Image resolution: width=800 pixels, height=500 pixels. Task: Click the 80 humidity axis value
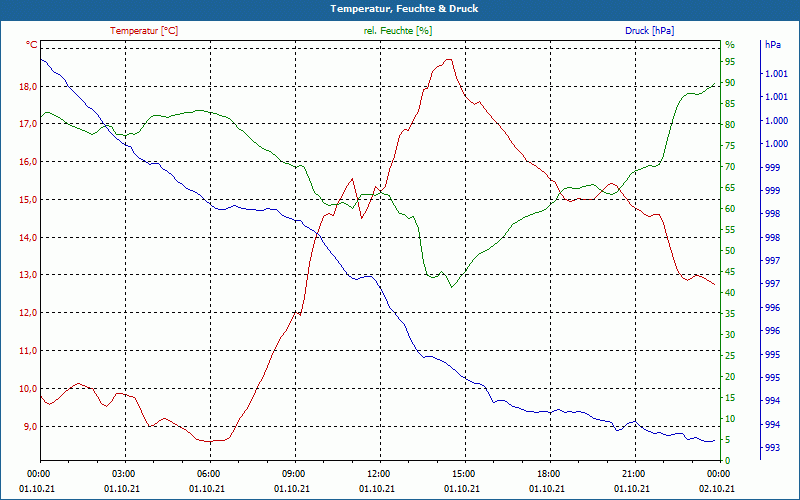730,124
